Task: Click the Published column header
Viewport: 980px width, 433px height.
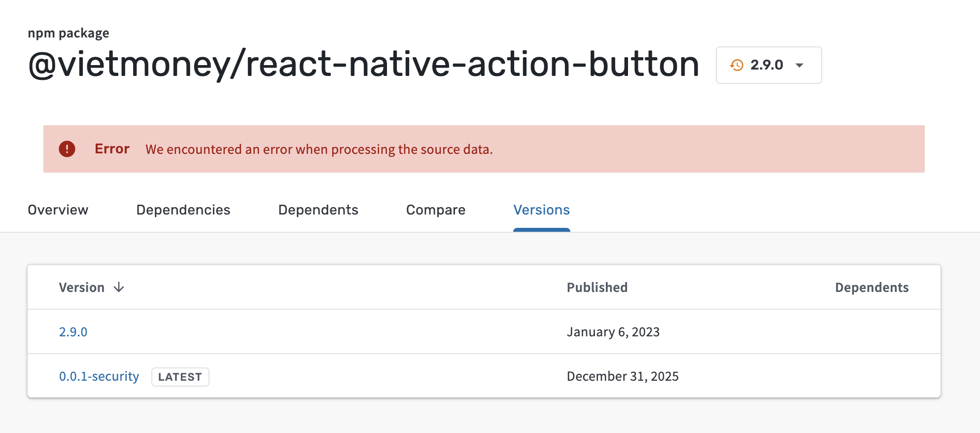Action: coord(597,288)
